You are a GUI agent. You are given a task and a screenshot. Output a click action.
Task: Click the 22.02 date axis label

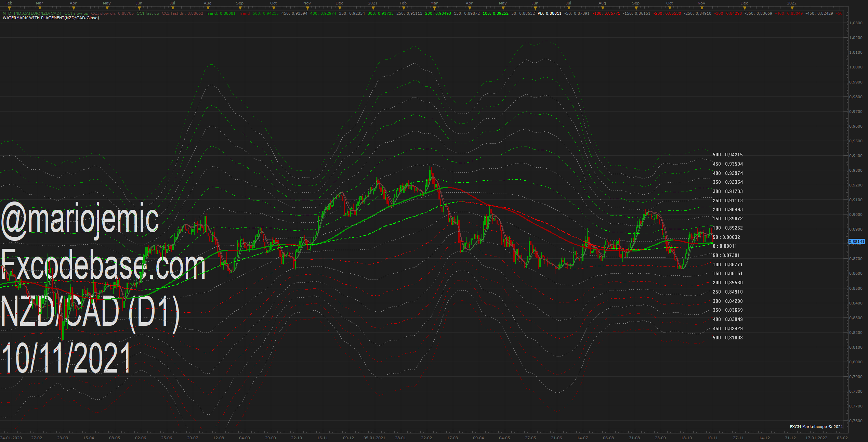pyautogui.click(x=426, y=438)
